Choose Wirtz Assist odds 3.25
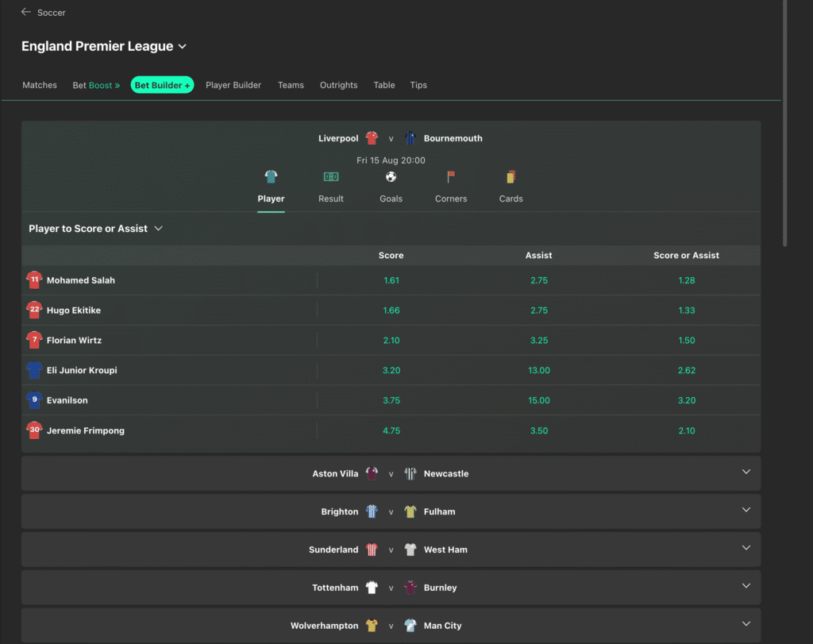The image size is (813, 644). (539, 340)
